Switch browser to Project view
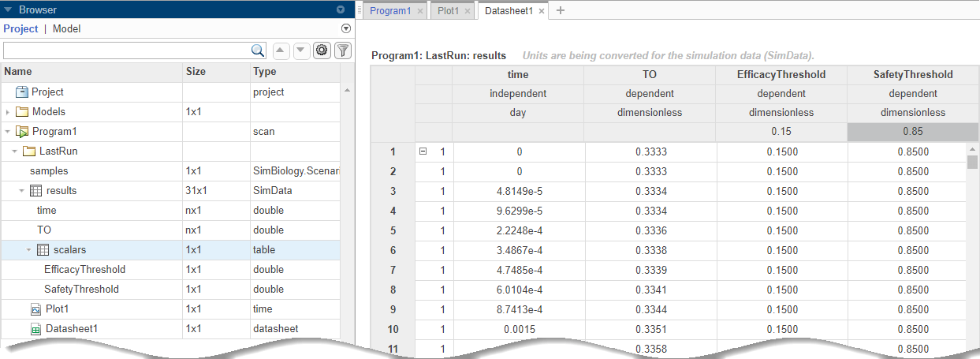The image size is (980, 359). 20,28
